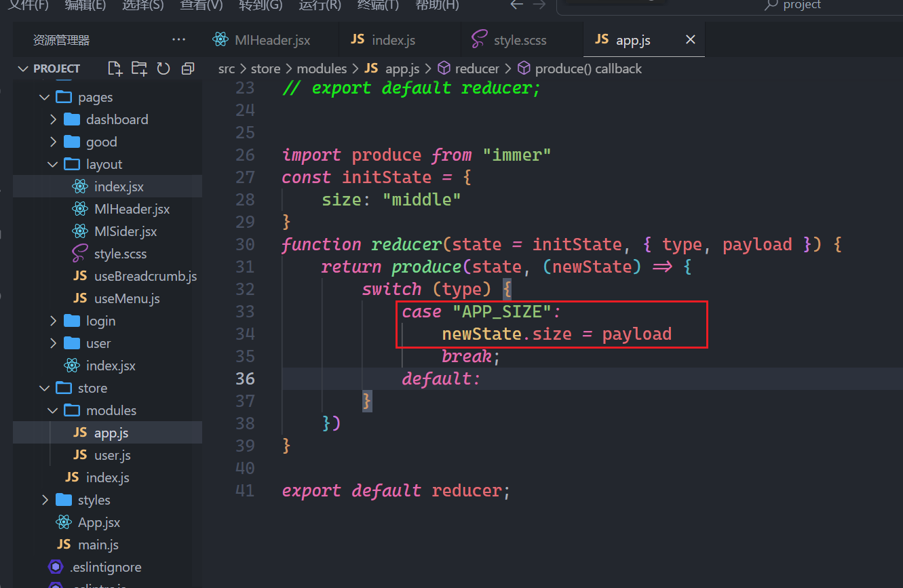
Task: Open the 运行(R) menu
Action: coord(320,5)
